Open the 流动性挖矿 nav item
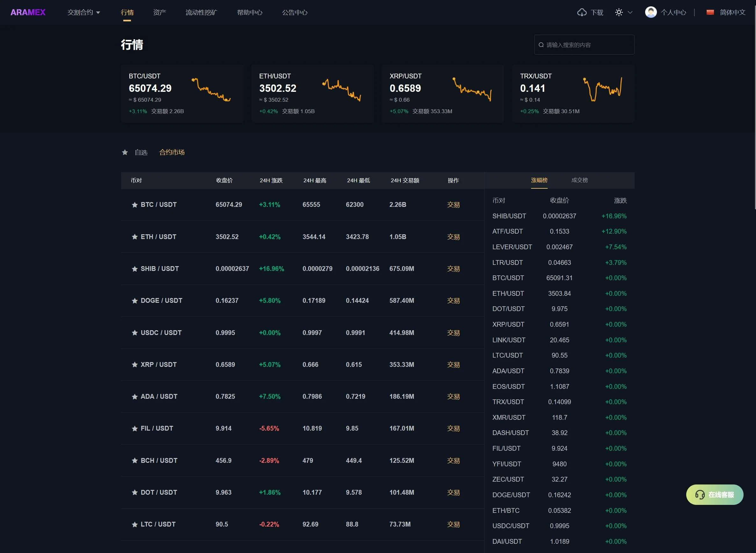Screen dimensions: 756x553 [201, 12]
